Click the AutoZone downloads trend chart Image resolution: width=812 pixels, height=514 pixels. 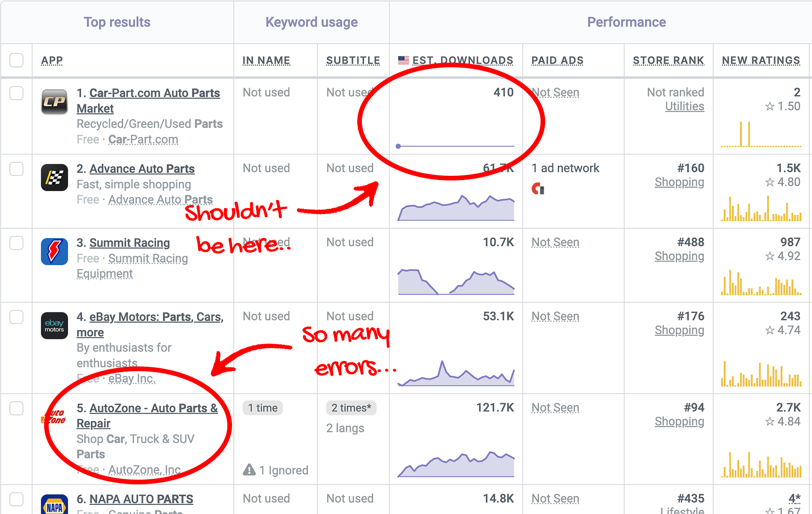pyautogui.click(x=456, y=464)
